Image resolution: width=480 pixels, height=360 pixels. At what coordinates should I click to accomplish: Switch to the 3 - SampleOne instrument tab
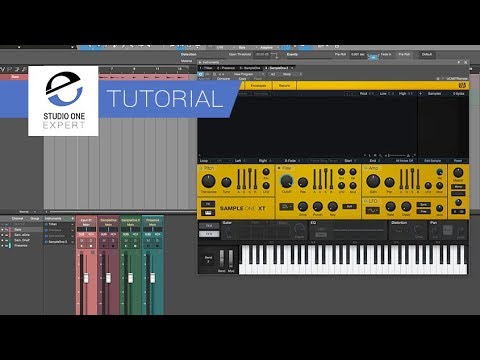point(250,68)
